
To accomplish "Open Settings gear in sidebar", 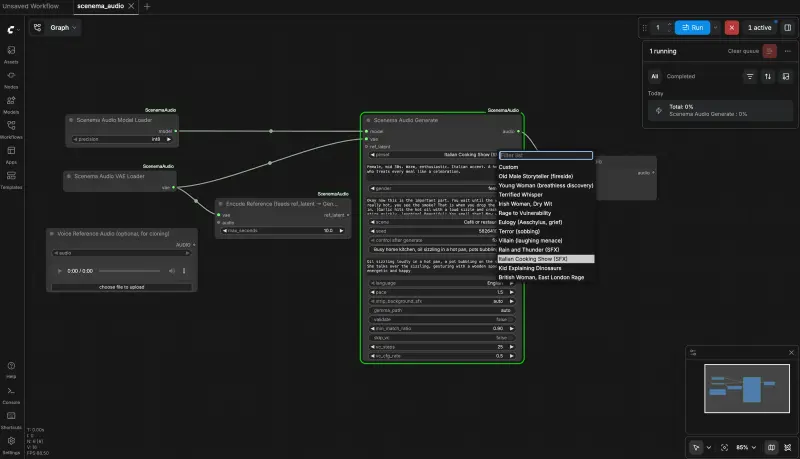I will (11, 444).
